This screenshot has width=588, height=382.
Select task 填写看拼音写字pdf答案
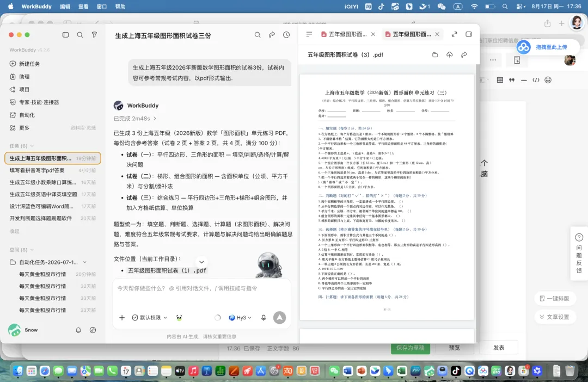(x=52, y=170)
